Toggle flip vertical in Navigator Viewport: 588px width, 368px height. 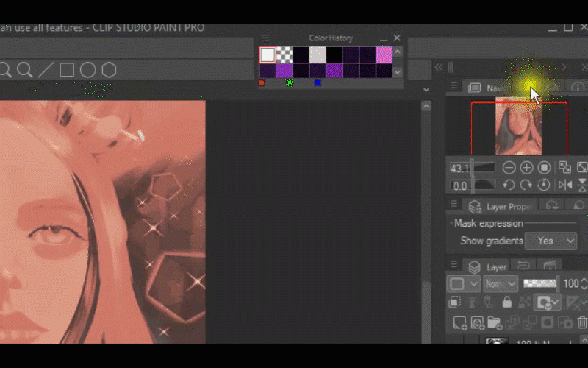tap(582, 185)
